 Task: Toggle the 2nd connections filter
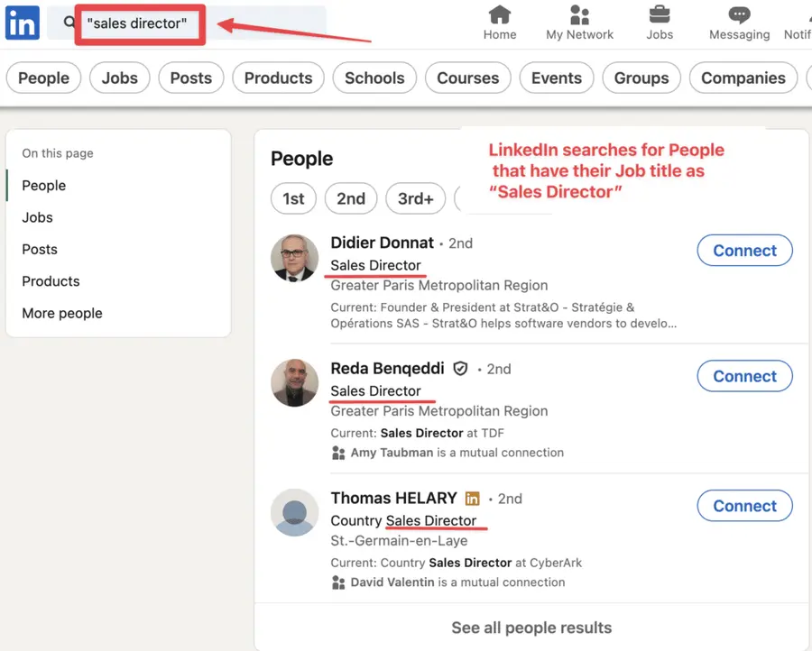(x=351, y=198)
